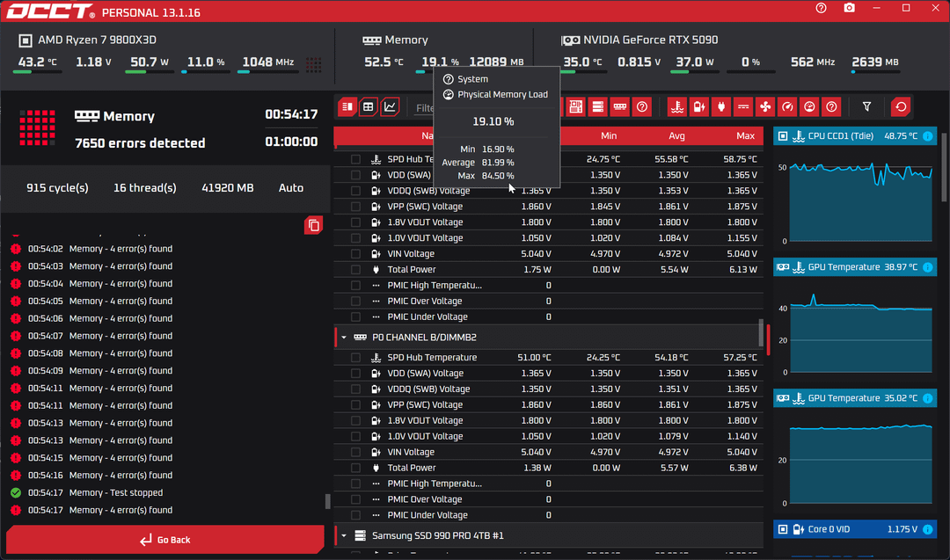Reset min/avg/max values with refresh icon
Image resolution: width=950 pixels, height=560 pixels.
tap(901, 107)
